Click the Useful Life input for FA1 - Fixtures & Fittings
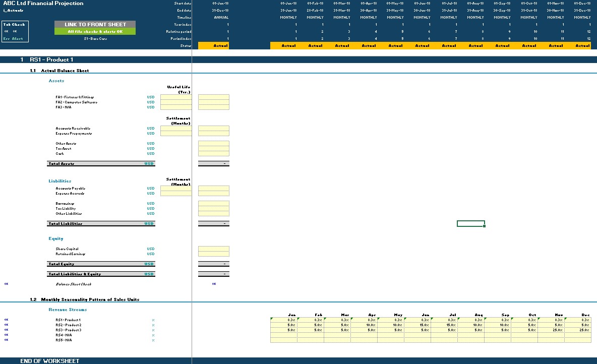Image resolution: width=597 pixels, height=364 pixels. (x=176, y=97)
